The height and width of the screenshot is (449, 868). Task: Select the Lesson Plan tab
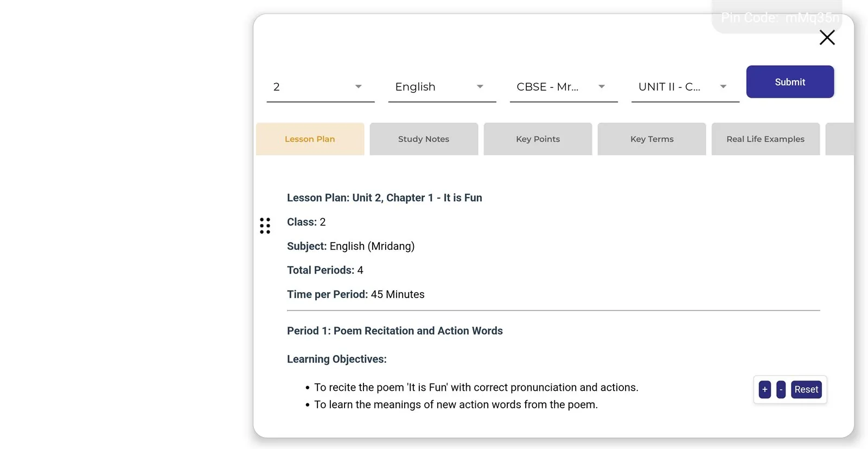pyautogui.click(x=310, y=139)
